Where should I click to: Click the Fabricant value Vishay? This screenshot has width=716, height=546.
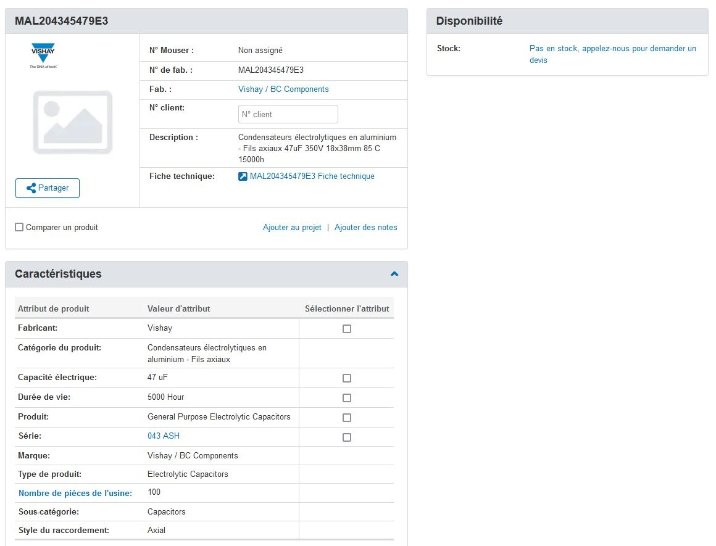click(x=160, y=328)
